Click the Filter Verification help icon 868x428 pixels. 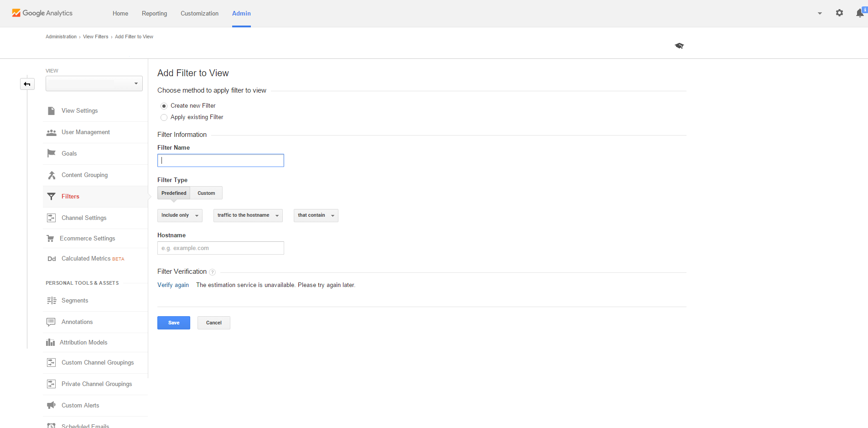coord(212,272)
